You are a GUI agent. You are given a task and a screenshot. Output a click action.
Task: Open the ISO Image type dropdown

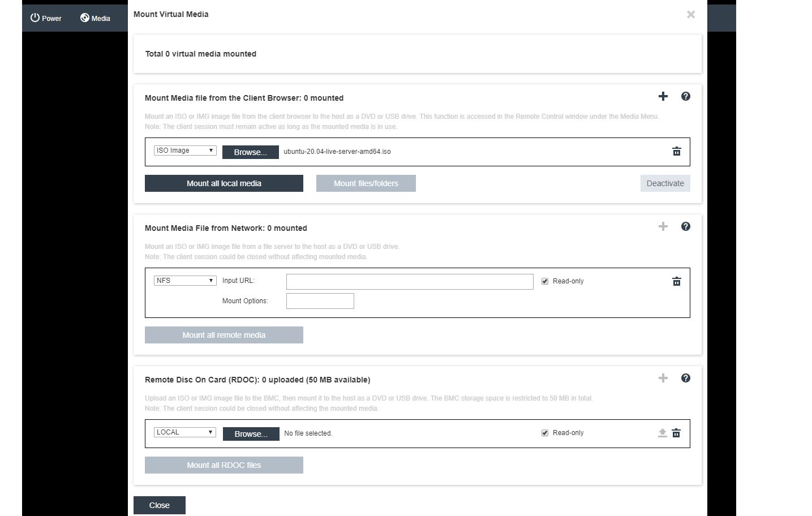185,150
